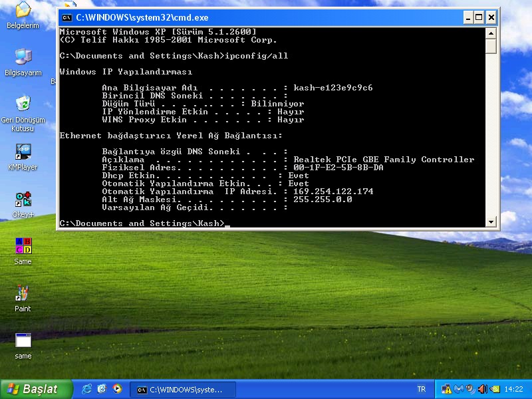Open the NVIDIA settings tray icon
Image resolution: width=532 pixels, height=399 pixels.
point(495,389)
